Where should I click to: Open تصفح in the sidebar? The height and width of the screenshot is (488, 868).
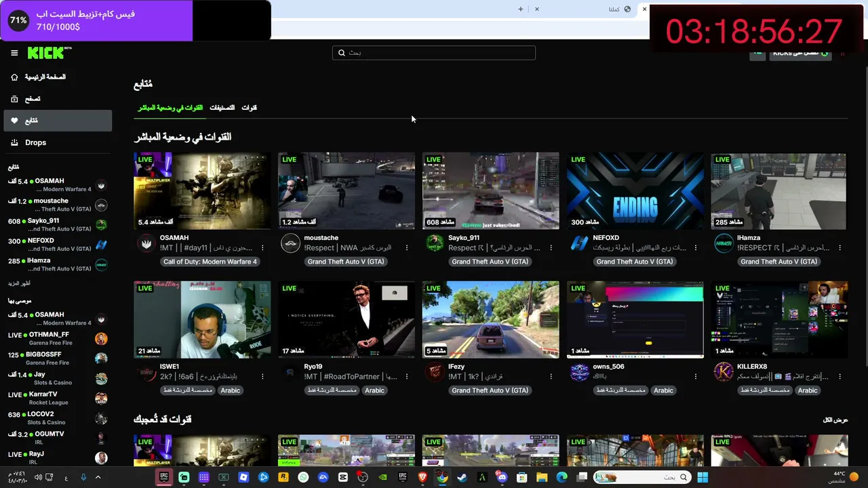58,99
